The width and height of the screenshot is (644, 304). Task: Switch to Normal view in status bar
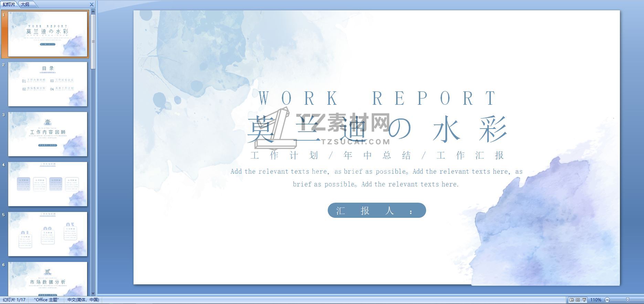click(x=571, y=300)
